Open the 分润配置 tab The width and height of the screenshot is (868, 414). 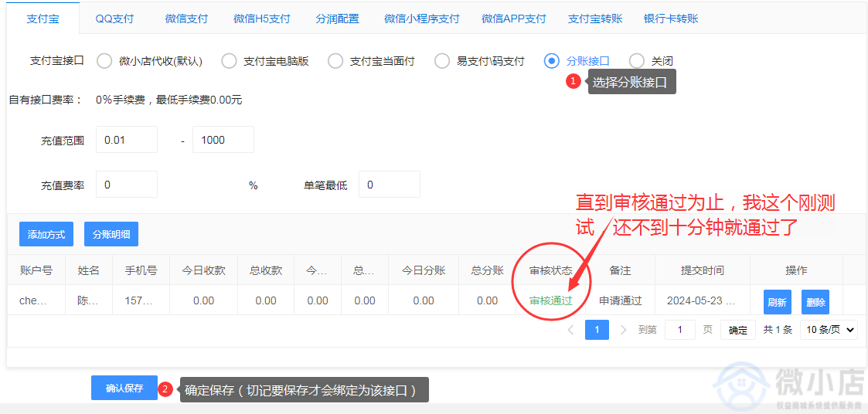click(337, 19)
